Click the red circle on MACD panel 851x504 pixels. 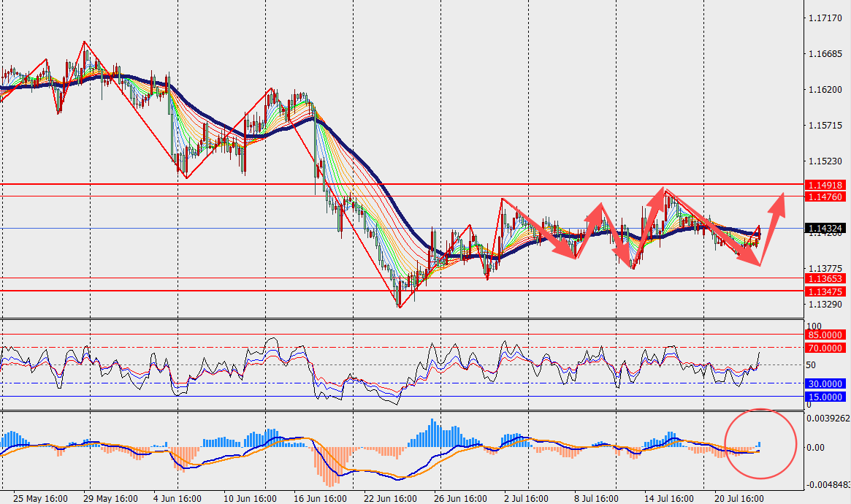click(x=760, y=444)
